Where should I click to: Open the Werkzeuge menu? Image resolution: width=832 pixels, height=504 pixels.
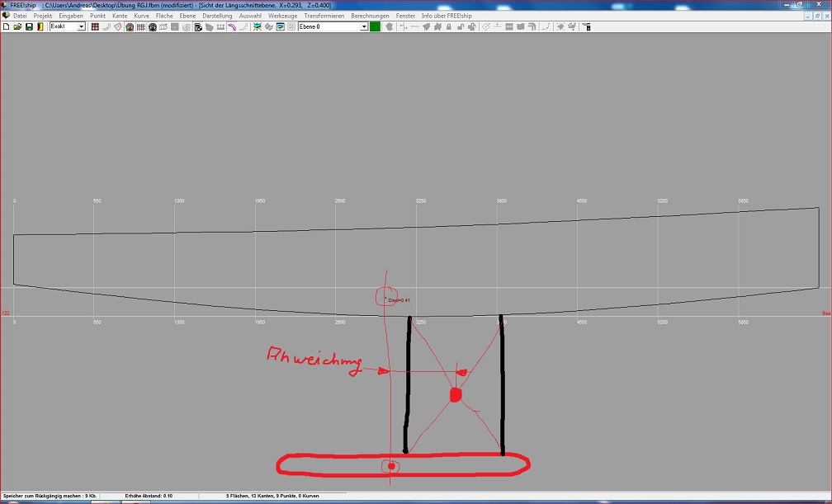pyautogui.click(x=282, y=16)
